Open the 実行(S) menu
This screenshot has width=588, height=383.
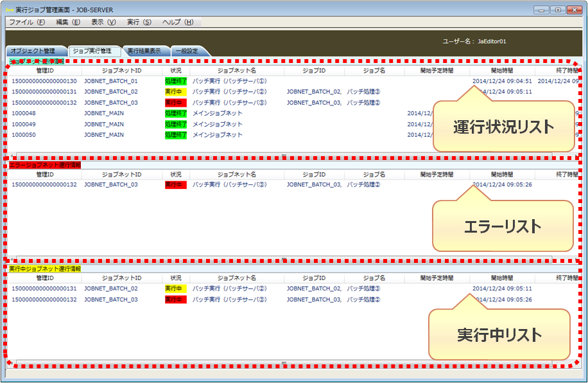(139, 22)
